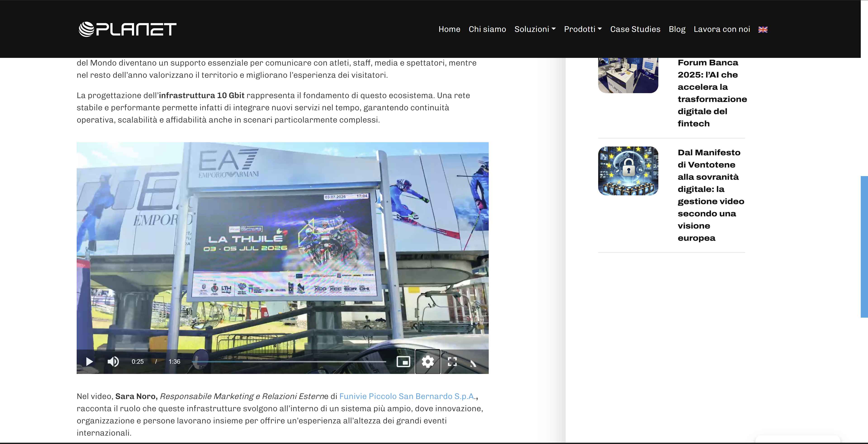Follow the Funivie Piccolo San Bernardo S.p.A. link
This screenshot has width=868, height=444.
pos(407,396)
